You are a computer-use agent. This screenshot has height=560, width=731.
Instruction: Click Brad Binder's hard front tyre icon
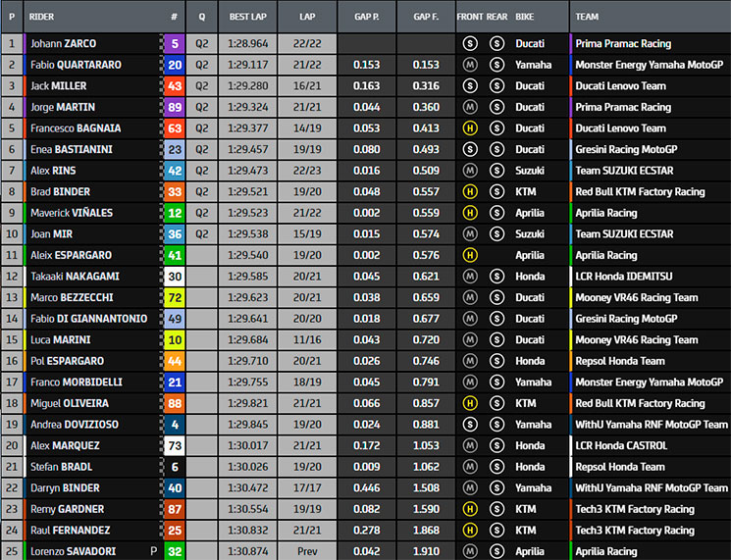(x=470, y=192)
